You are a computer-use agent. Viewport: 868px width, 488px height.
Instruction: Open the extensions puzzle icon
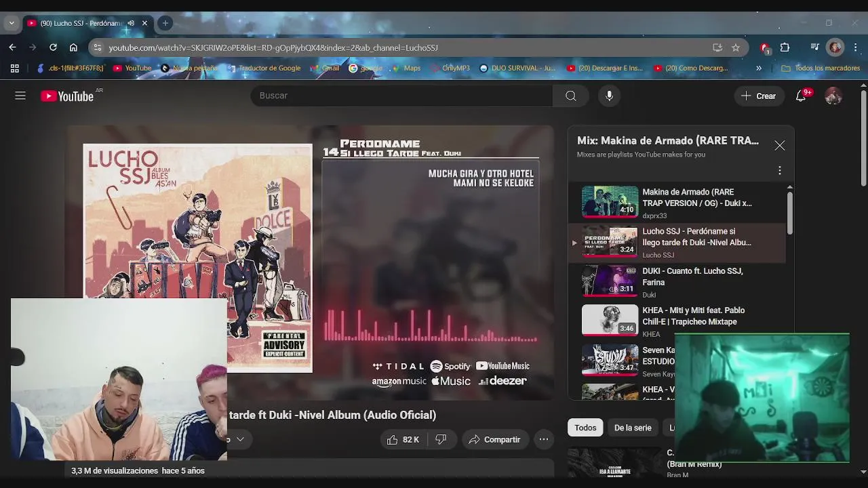click(x=785, y=47)
